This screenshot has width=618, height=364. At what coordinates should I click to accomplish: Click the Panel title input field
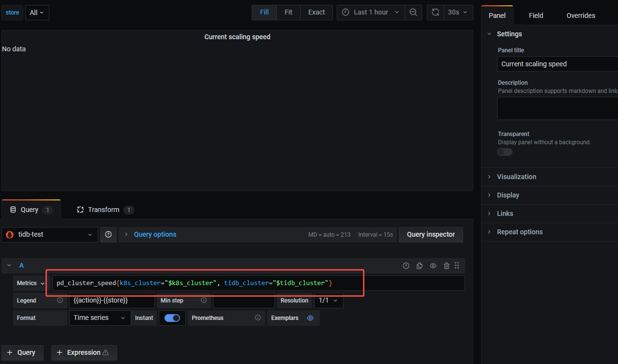[x=557, y=64]
